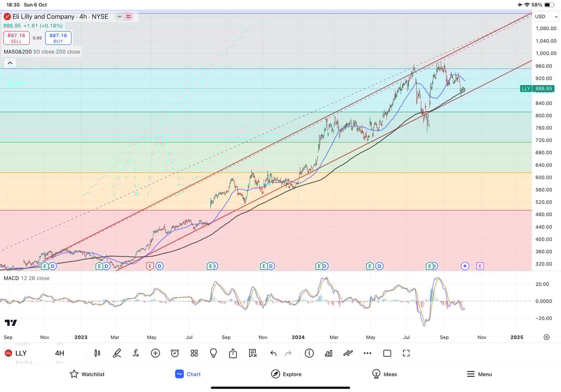Tap the red earnings E marker near May 2023
Image resolution: width=561 pixels, height=392 pixels.
pyautogui.click(x=150, y=266)
